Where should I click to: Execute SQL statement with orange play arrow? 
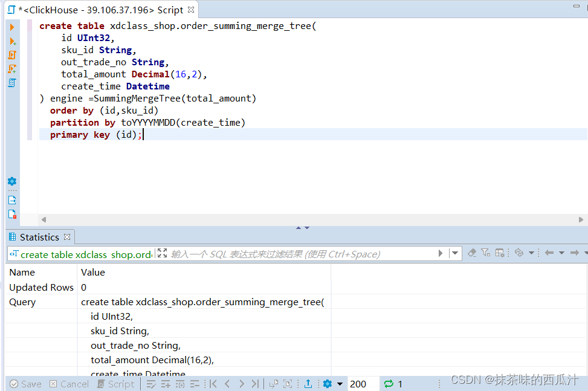pyautogui.click(x=11, y=27)
